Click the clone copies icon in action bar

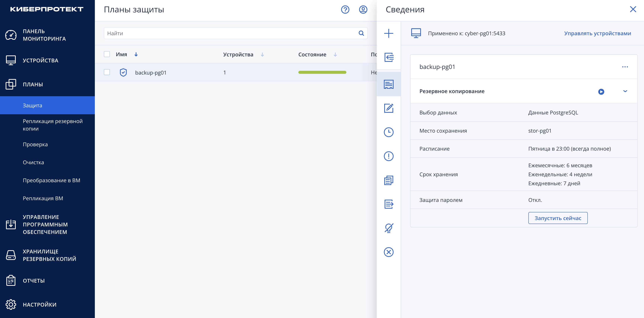point(389,180)
